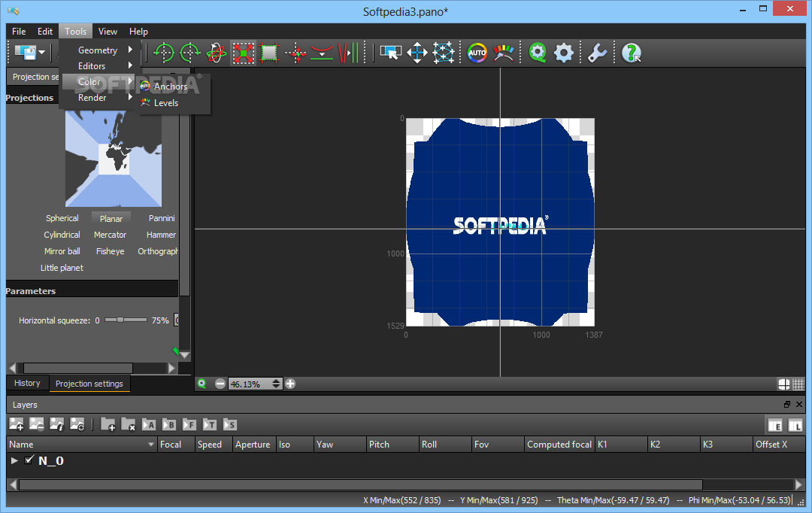Expand the Geometry submenu
Viewport: 812px width, 513px height.
[99, 50]
